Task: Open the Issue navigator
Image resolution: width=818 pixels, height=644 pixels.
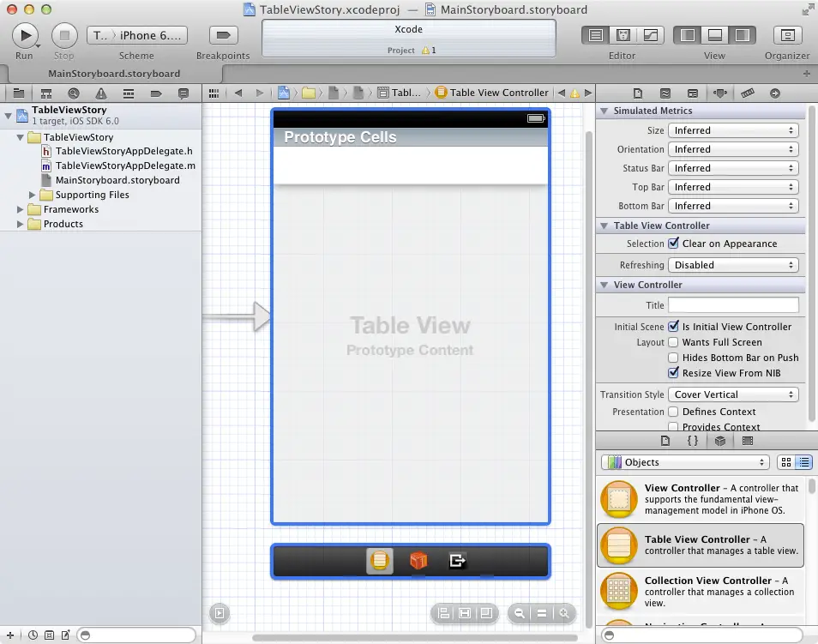Action: point(101,93)
